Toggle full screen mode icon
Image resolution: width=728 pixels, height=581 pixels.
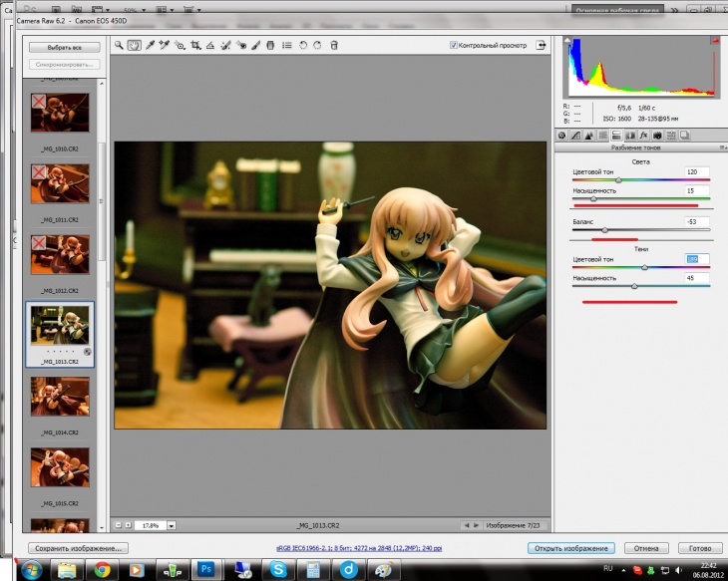point(541,45)
